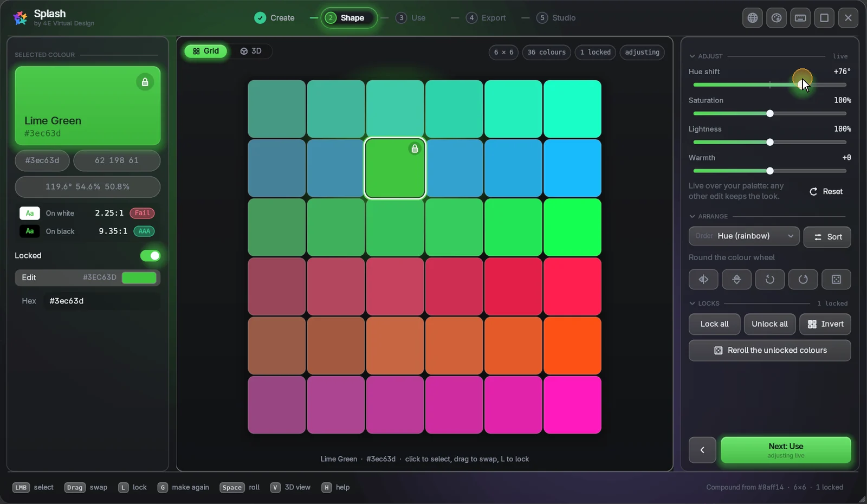867x504 pixels.
Task: Click the On black contrast Aa sample
Action: (30, 231)
